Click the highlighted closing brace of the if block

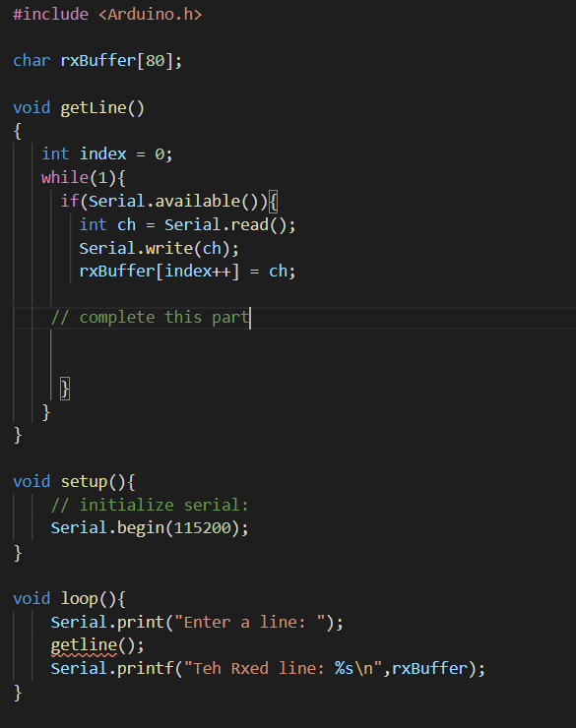pyautogui.click(x=65, y=389)
